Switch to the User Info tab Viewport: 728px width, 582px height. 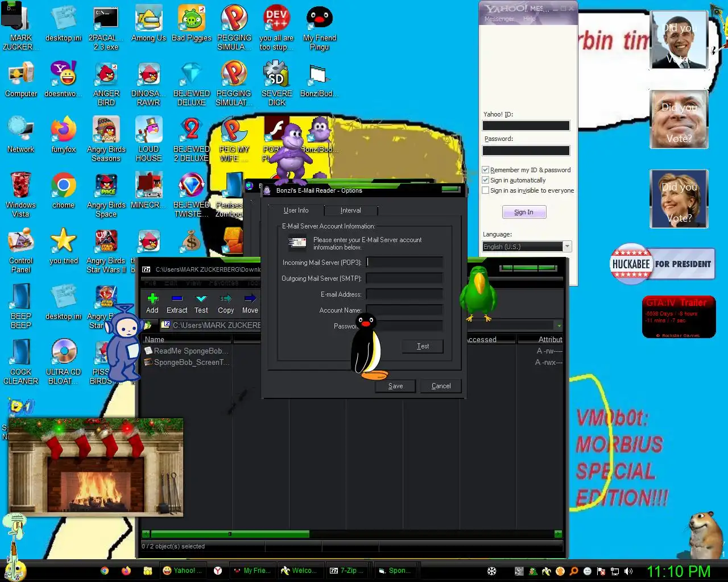(296, 210)
